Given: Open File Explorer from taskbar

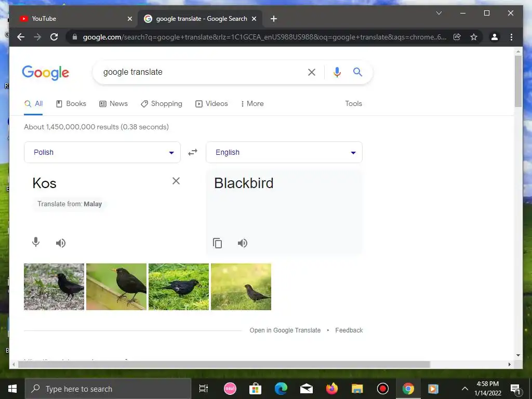Looking at the screenshot, I should click(x=357, y=389).
